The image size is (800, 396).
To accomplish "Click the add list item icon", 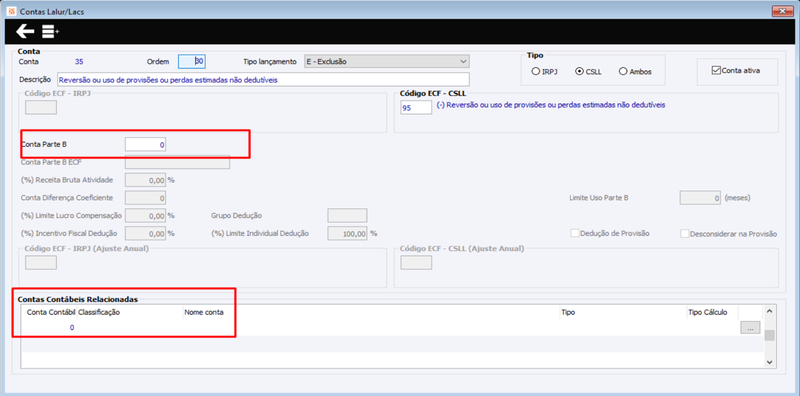I will (x=50, y=32).
